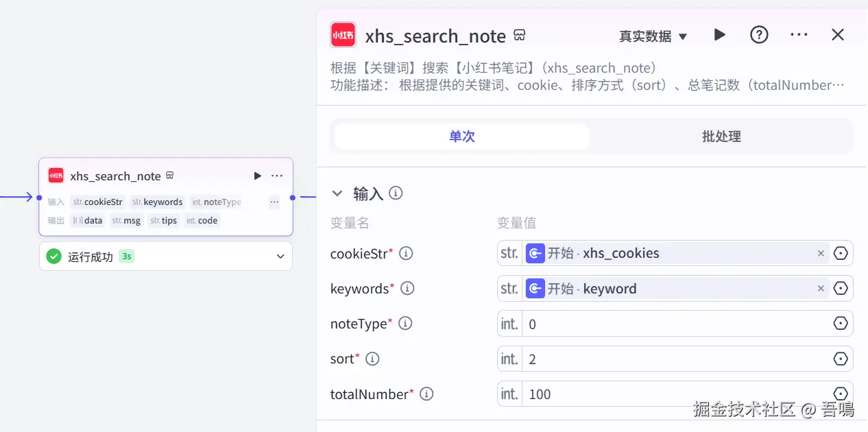Switch to the 批处理 tab
This screenshot has height=432, width=868.
click(721, 136)
